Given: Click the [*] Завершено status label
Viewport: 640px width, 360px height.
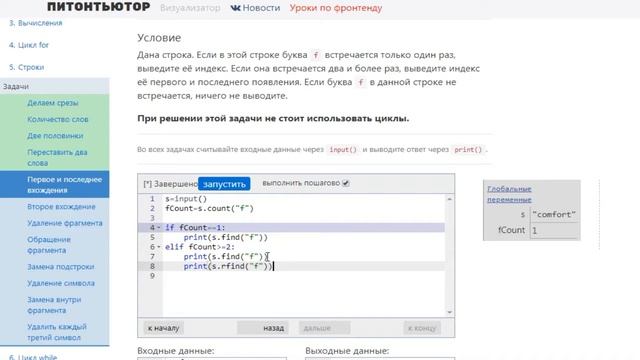Looking at the screenshot, I should pos(170,184).
